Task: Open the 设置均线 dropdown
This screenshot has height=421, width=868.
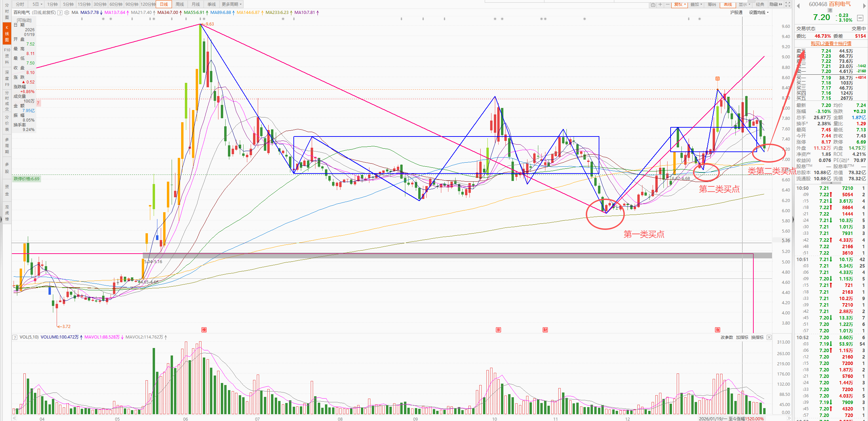Action: click(x=758, y=13)
